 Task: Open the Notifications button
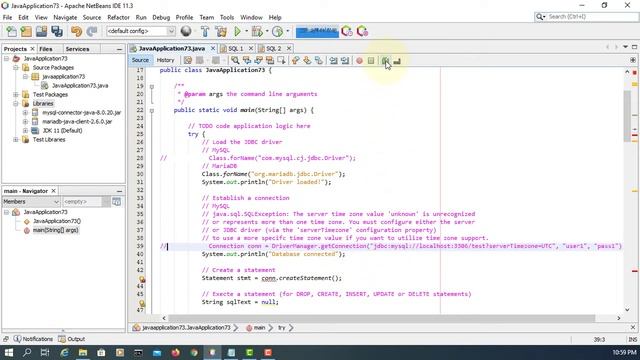pos(33,339)
